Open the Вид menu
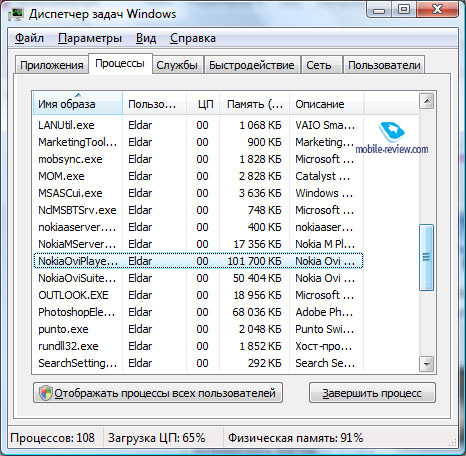Screen dimensions: 466x456 coord(146,38)
